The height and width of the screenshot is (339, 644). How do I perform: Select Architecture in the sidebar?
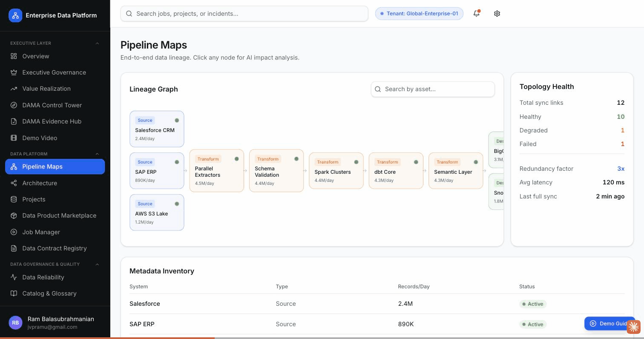tap(55, 183)
